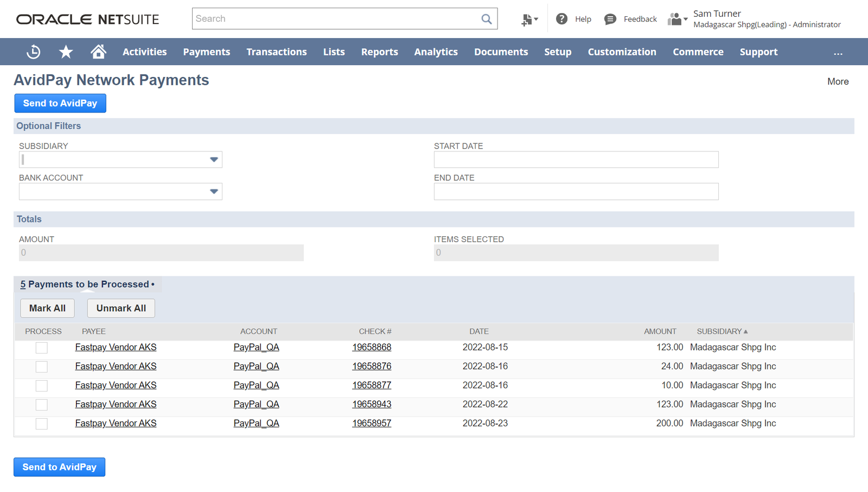Check the box for check 19658943
The image size is (868, 492).
(x=42, y=405)
